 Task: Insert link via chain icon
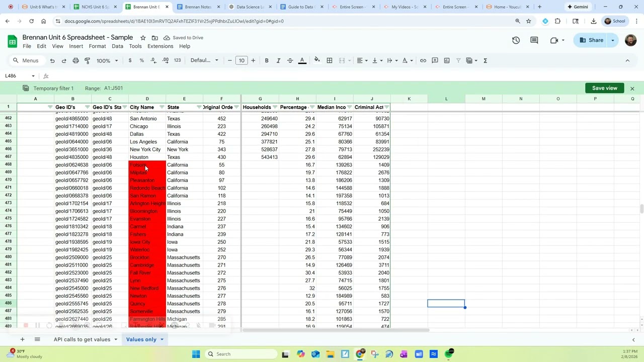(423, 60)
